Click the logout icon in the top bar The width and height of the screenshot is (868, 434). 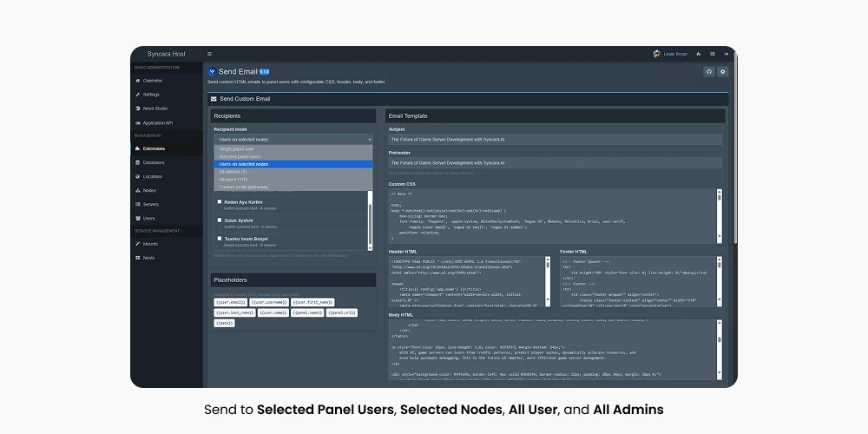727,54
